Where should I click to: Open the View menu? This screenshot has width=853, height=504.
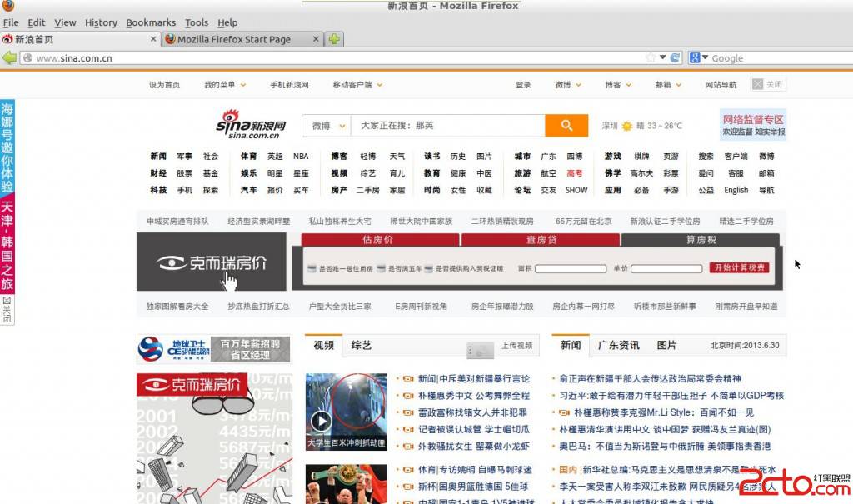[x=65, y=22]
